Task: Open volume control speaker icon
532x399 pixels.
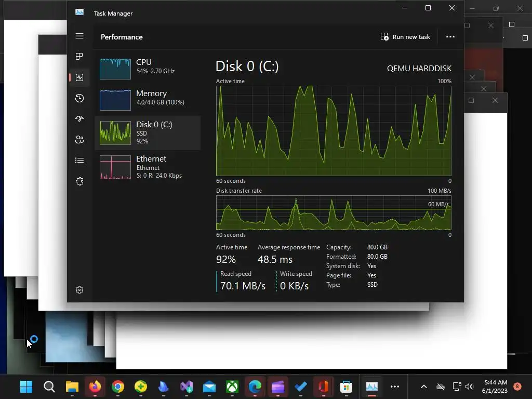Action: [469, 387]
